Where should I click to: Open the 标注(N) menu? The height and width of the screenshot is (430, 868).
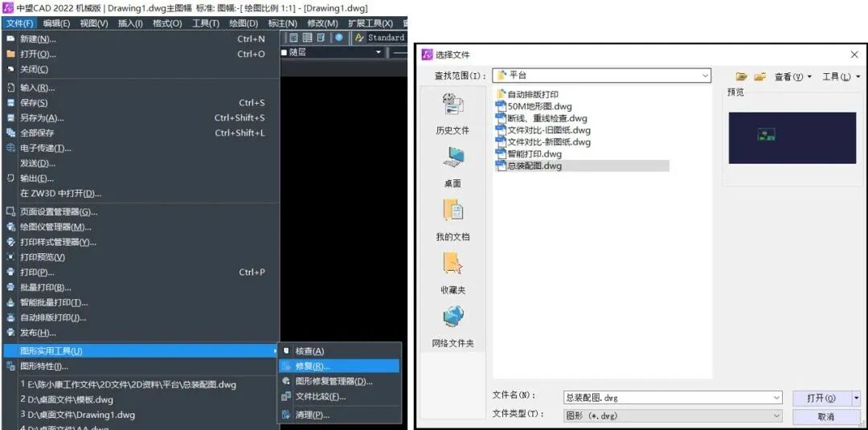[282, 23]
